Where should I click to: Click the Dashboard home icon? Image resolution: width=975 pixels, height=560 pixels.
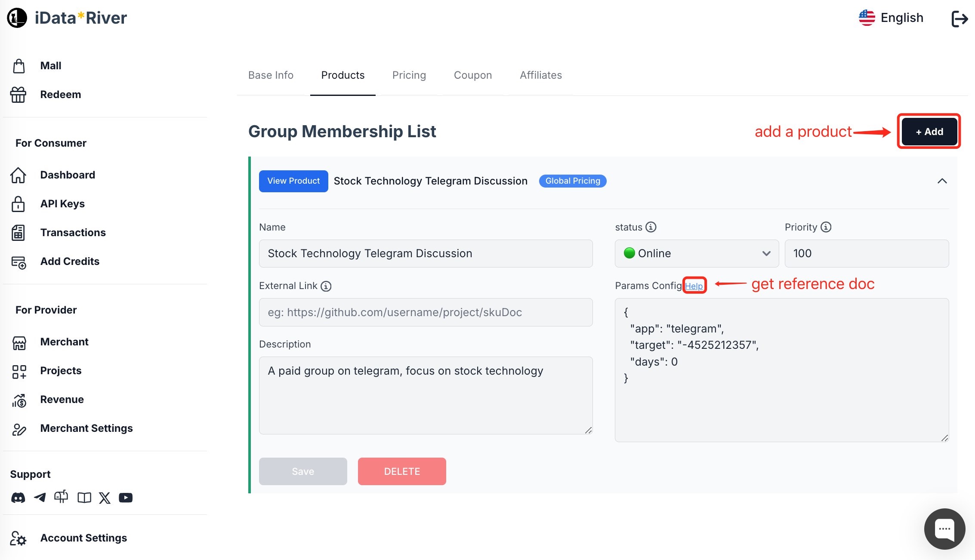point(18,174)
